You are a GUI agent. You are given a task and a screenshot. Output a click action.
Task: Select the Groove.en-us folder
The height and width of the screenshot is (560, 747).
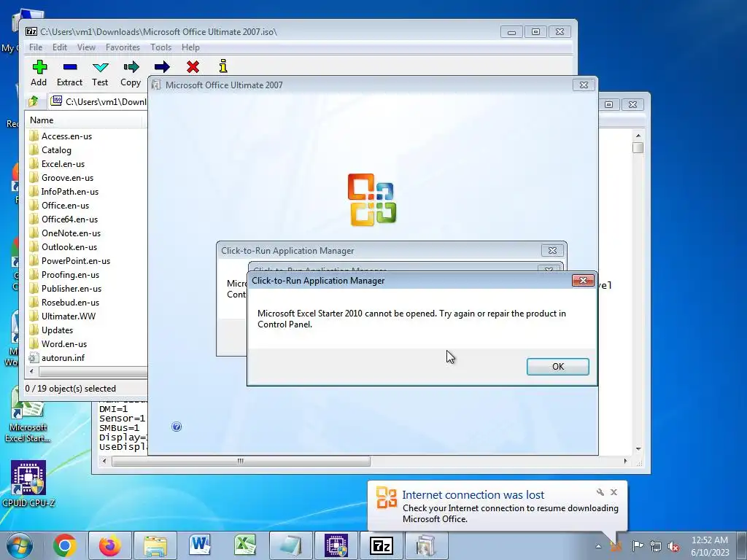click(x=61, y=178)
